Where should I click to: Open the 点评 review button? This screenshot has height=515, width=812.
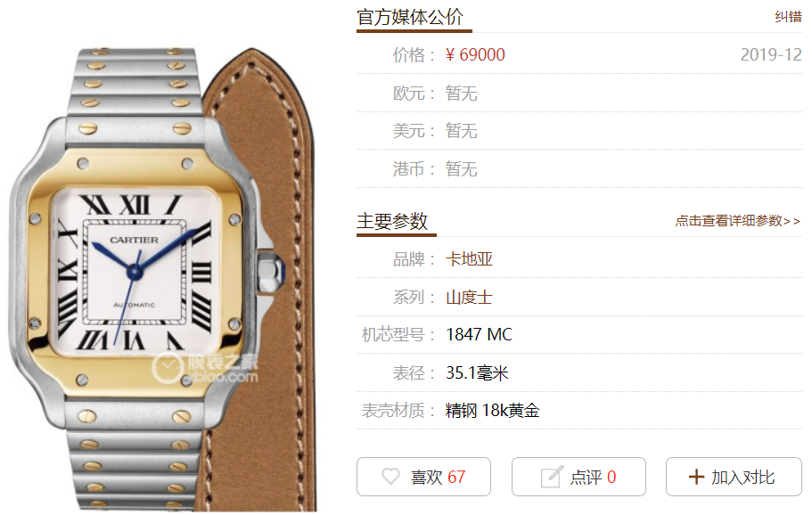point(578,477)
